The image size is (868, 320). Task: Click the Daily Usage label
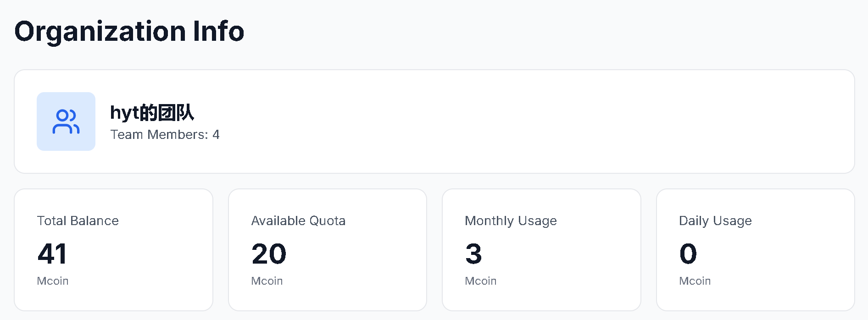(715, 221)
